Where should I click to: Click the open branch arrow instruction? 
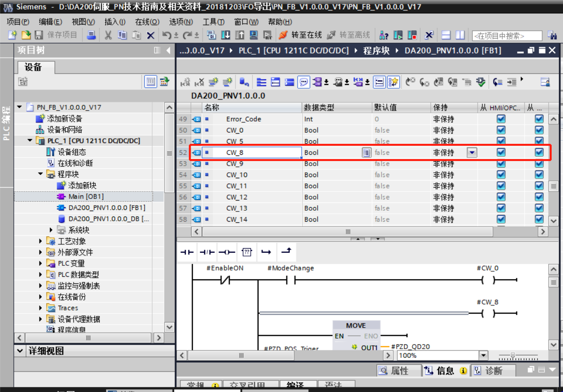[267, 252]
